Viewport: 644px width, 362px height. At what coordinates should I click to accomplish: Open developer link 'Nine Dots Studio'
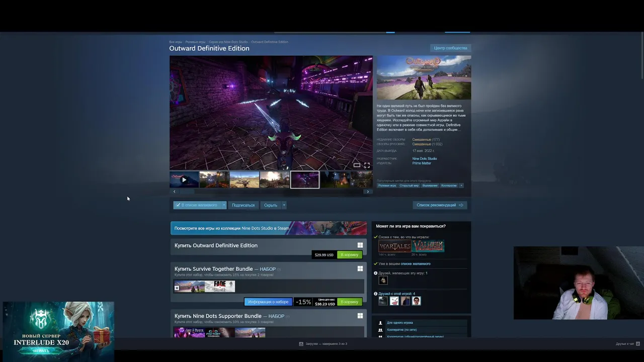click(425, 159)
